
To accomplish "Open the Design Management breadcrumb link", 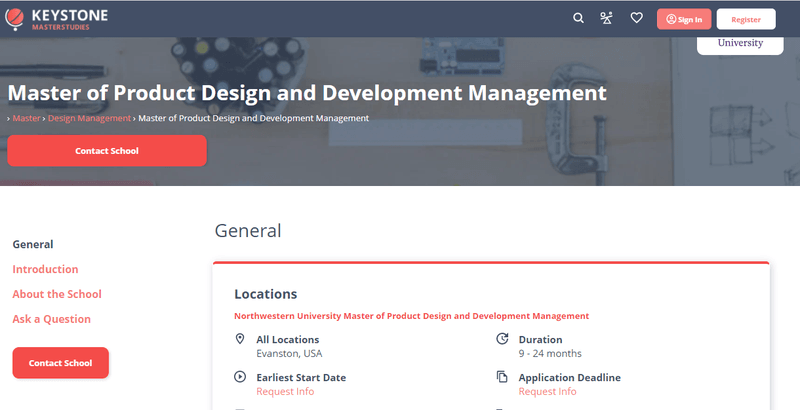I will (89, 118).
